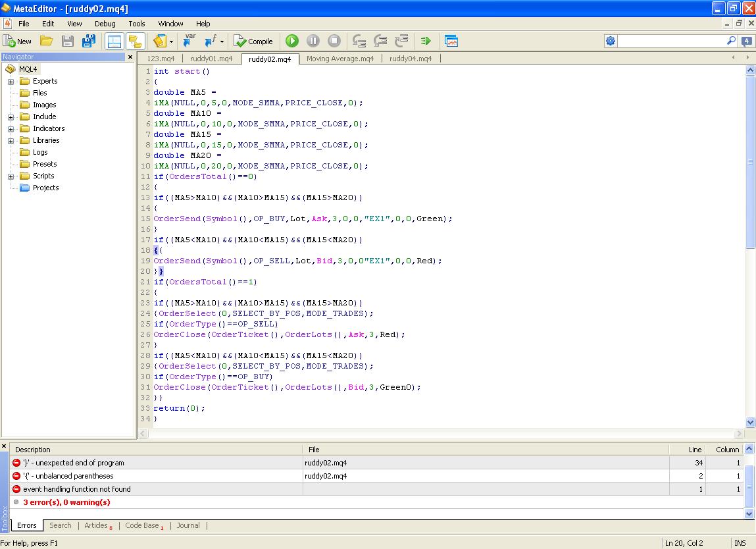Open the trading terminal chart icon
This screenshot has height=549, width=756.
(451, 41)
